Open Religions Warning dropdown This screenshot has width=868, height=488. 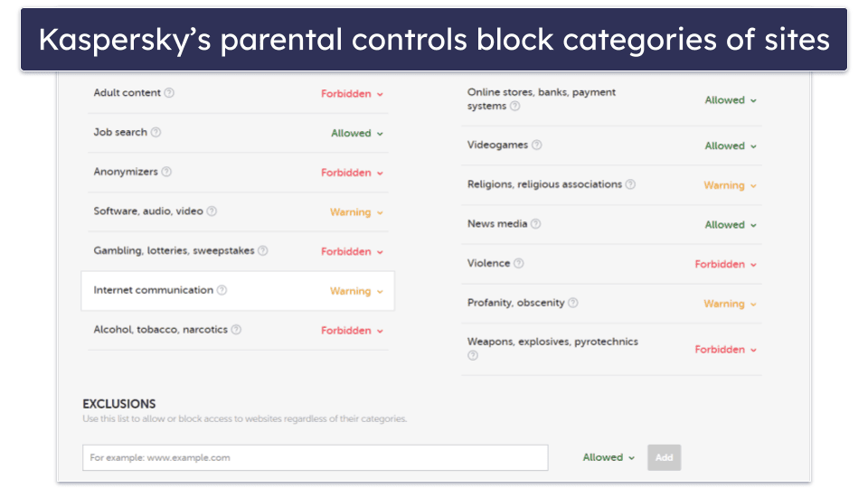[730, 186]
